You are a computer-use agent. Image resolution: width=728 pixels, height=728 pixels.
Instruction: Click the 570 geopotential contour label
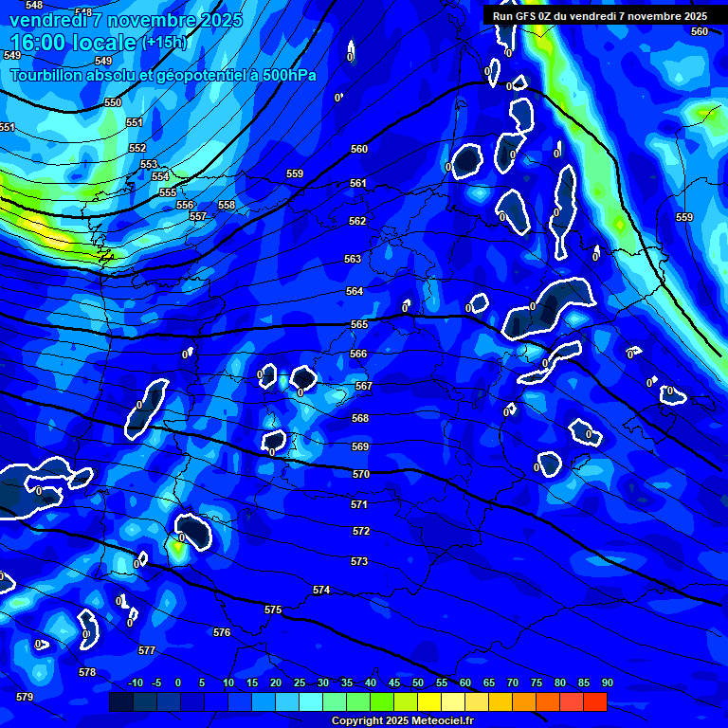click(x=360, y=474)
